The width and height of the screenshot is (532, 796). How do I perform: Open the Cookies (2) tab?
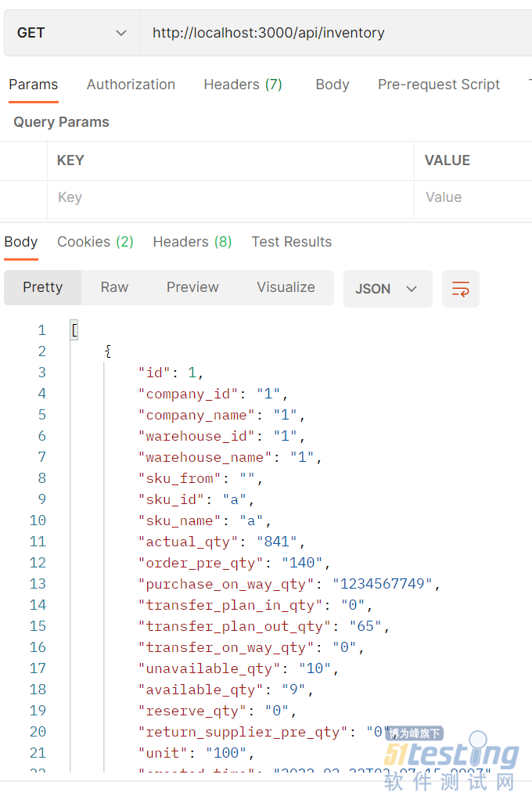coord(95,242)
